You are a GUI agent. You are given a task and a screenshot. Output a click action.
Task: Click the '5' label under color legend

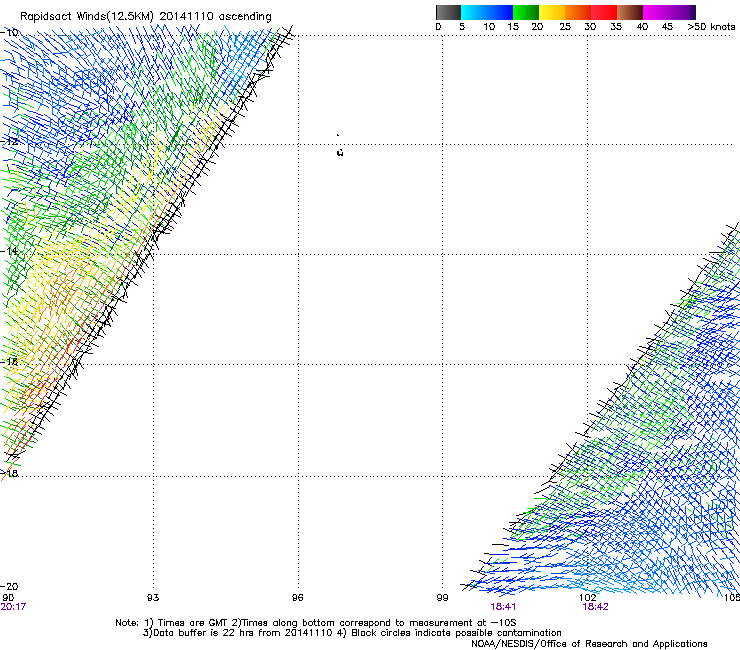point(462,27)
